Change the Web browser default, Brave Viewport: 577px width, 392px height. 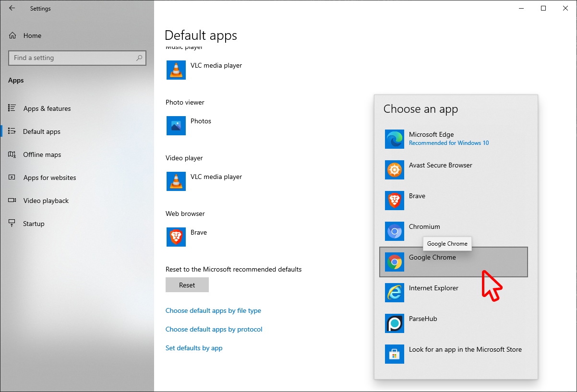188,237
